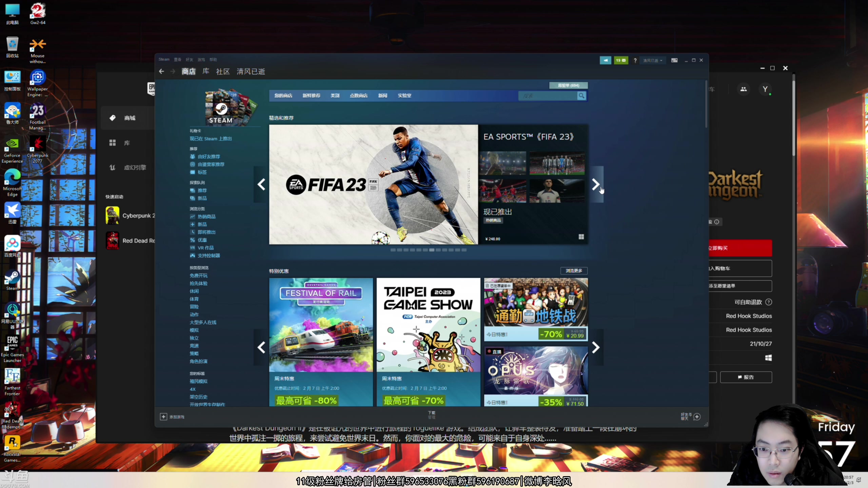Click the Steam community icon

pyautogui.click(x=223, y=72)
